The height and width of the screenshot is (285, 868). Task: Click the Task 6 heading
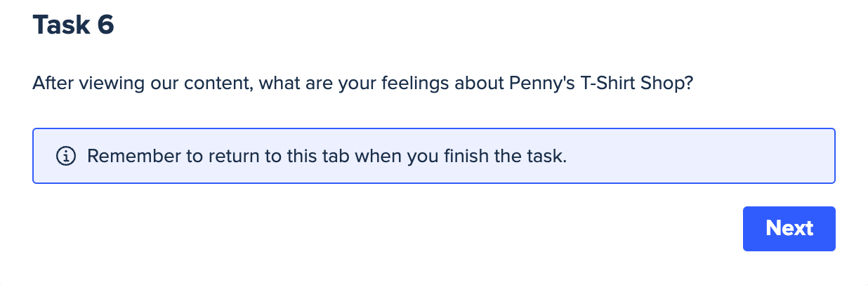click(74, 25)
